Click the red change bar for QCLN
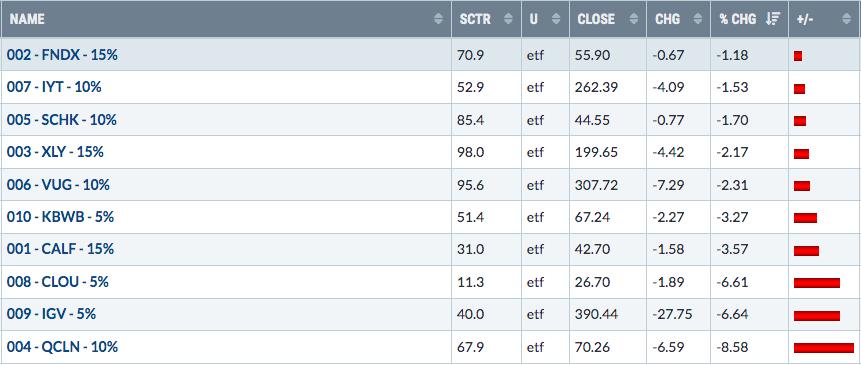 click(x=824, y=347)
